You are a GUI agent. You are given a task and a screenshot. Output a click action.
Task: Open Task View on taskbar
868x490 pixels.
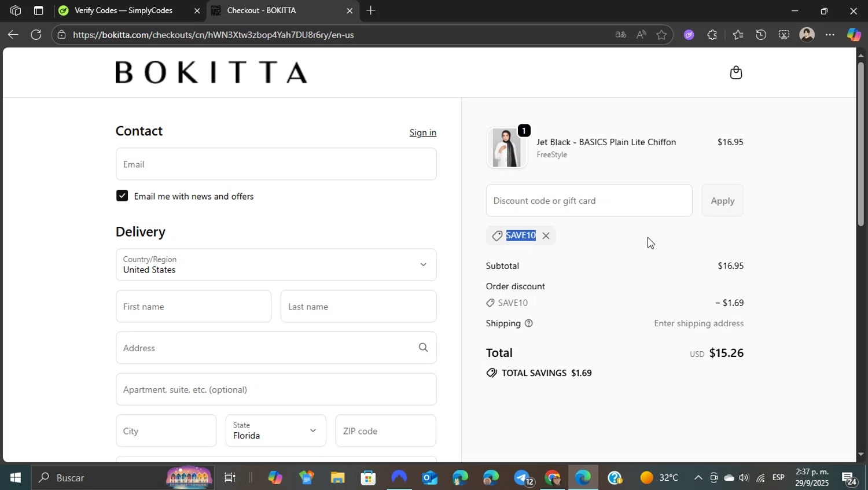230,478
